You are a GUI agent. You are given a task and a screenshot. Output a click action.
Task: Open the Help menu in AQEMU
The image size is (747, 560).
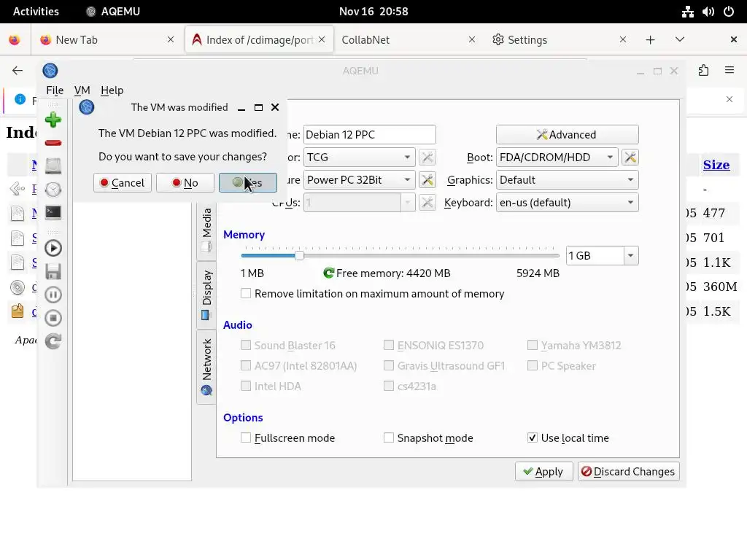[112, 90]
